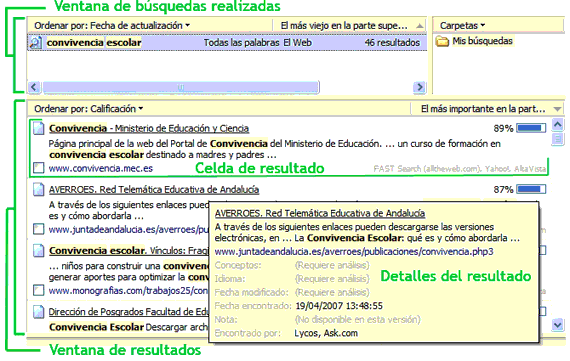Click the search icon beside convivencia escolar
The width and height of the screenshot is (570, 361).
pyautogui.click(x=36, y=43)
